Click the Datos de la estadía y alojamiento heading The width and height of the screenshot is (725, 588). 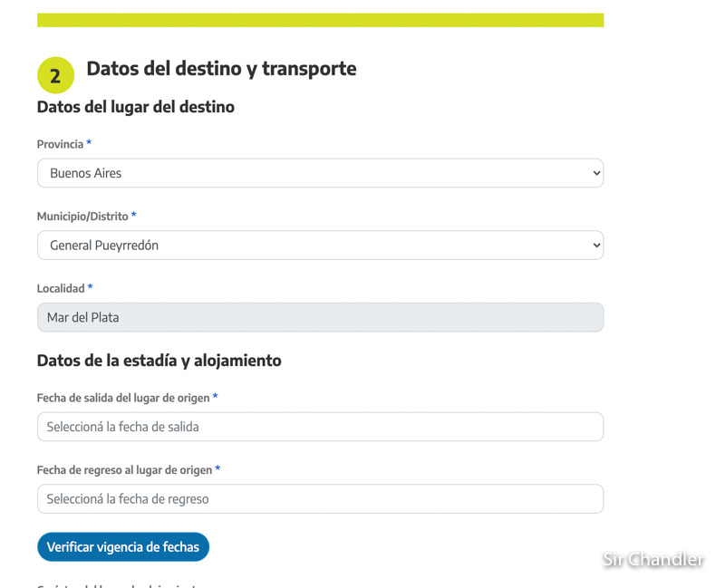point(159,361)
